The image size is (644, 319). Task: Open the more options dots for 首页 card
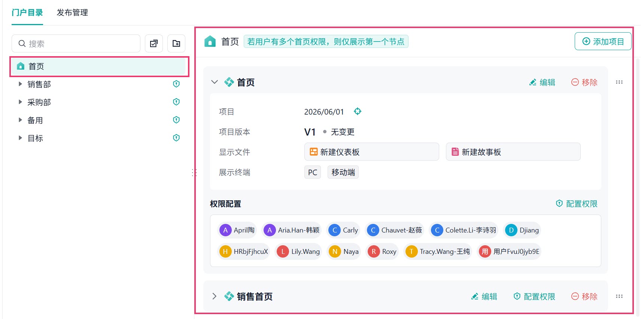(x=619, y=82)
